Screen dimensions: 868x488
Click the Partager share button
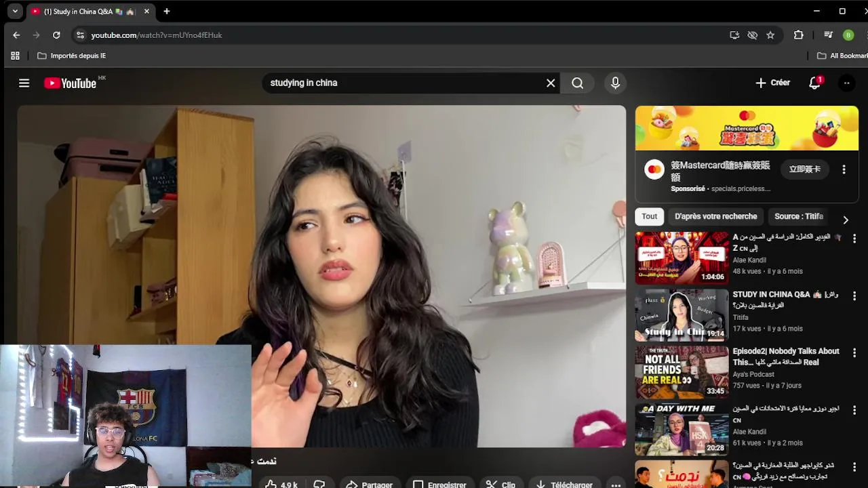[x=369, y=485]
